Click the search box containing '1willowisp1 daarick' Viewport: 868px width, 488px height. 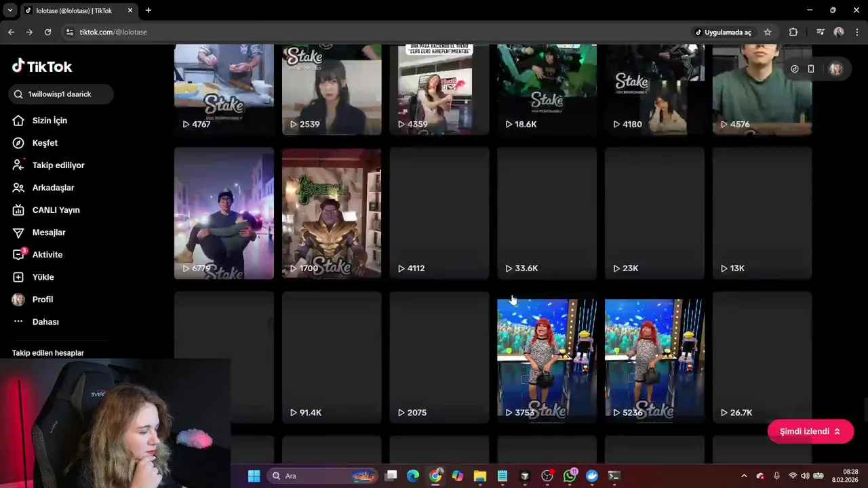click(61, 94)
